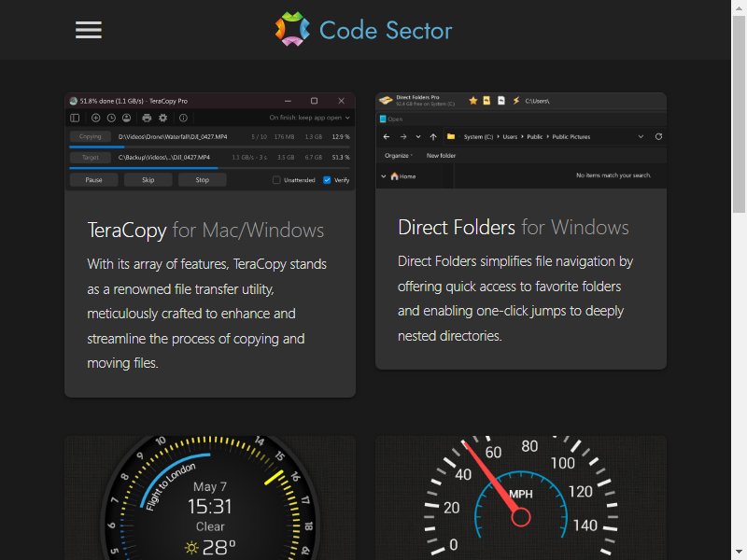Select the 'System (C:)' breadcrumb
The height and width of the screenshot is (560, 747).
coord(478,136)
